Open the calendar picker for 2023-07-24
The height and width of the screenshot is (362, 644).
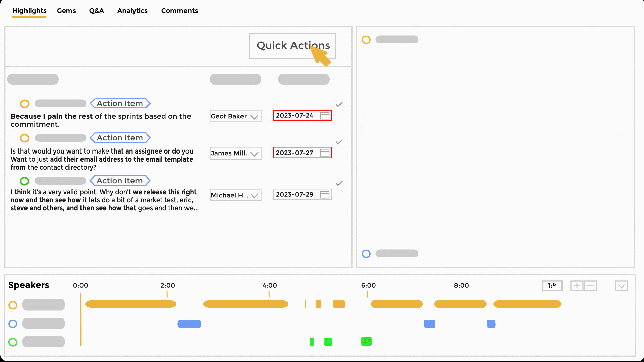(324, 115)
